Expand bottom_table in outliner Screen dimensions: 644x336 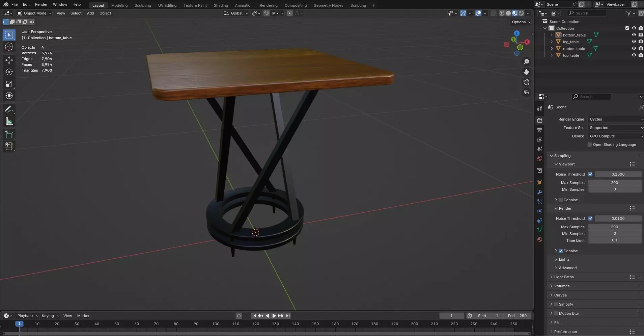[x=552, y=35]
